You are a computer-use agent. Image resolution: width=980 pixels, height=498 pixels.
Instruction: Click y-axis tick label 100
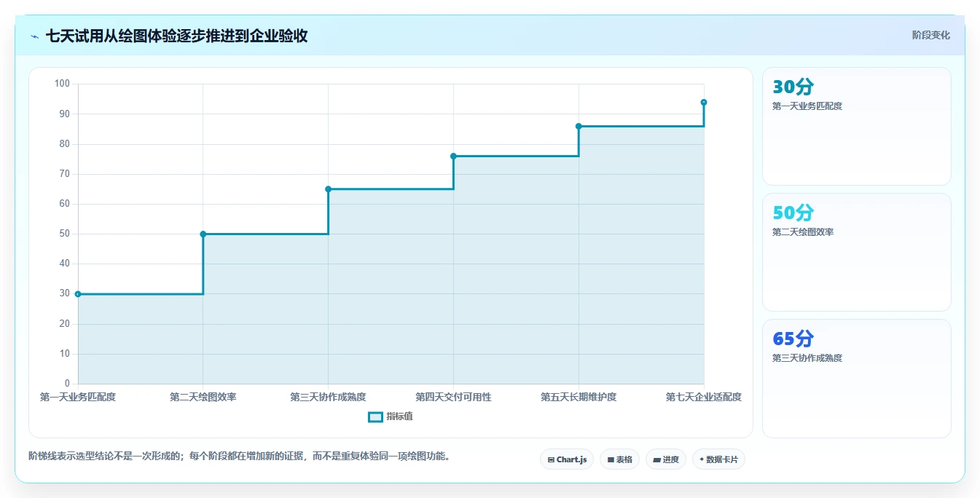click(62, 84)
